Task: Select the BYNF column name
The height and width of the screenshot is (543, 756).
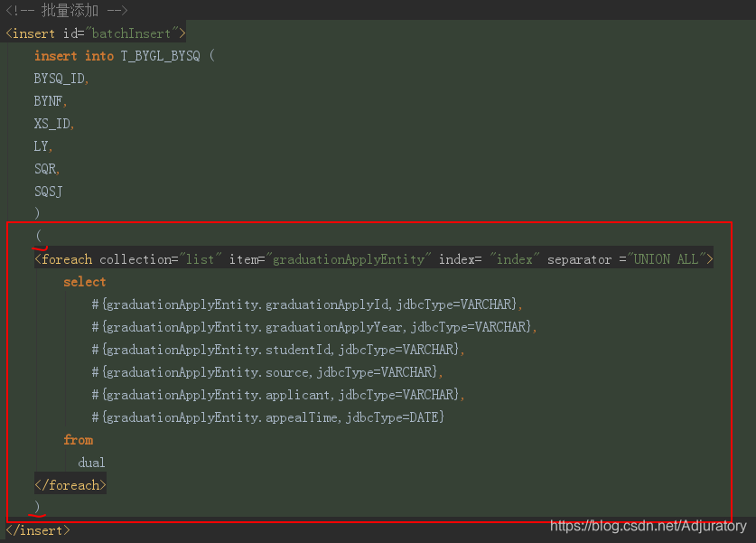Action: pos(48,101)
